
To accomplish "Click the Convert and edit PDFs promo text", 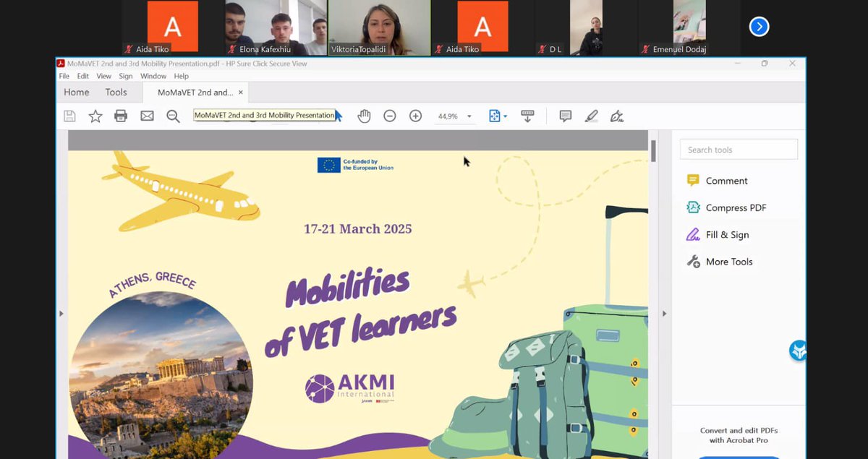I will pos(739,435).
